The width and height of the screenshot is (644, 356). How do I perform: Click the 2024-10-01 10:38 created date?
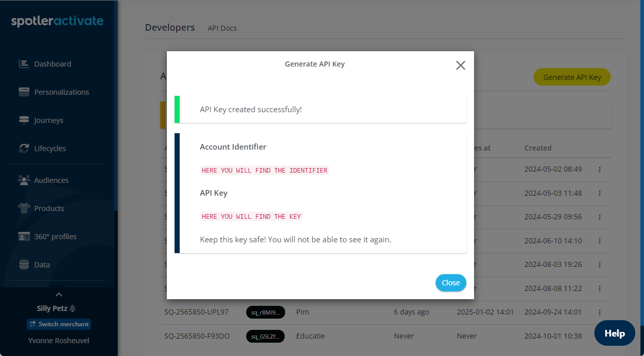(x=553, y=336)
